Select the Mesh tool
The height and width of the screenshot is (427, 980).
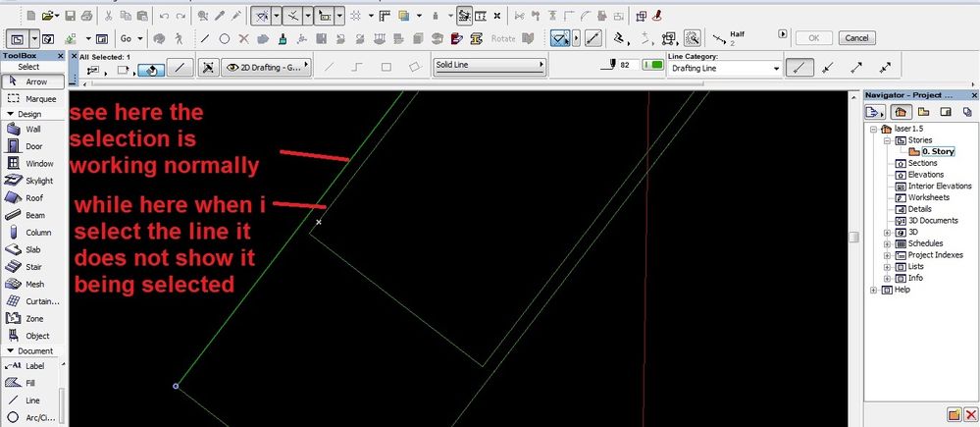pyautogui.click(x=32, y=284)
